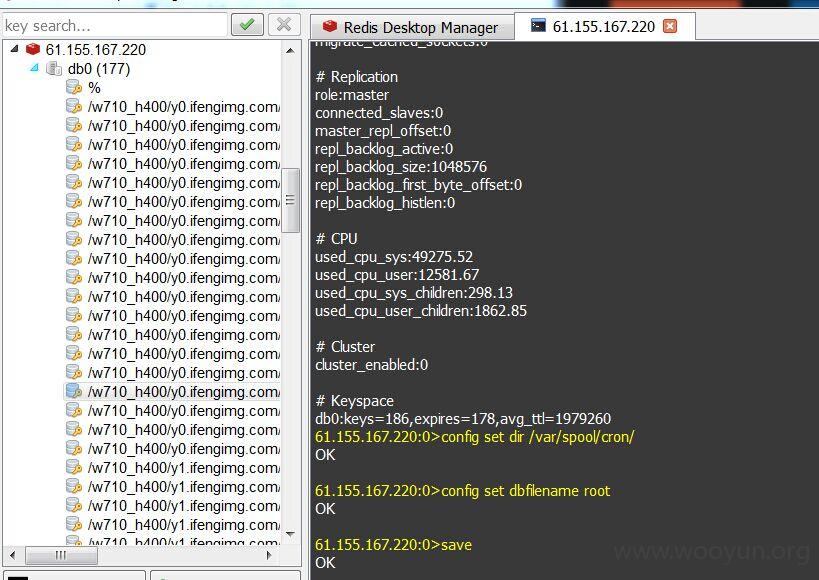Click the gray X clear-filter button
The width and height of the screenshot is (819, 580).
284,25
